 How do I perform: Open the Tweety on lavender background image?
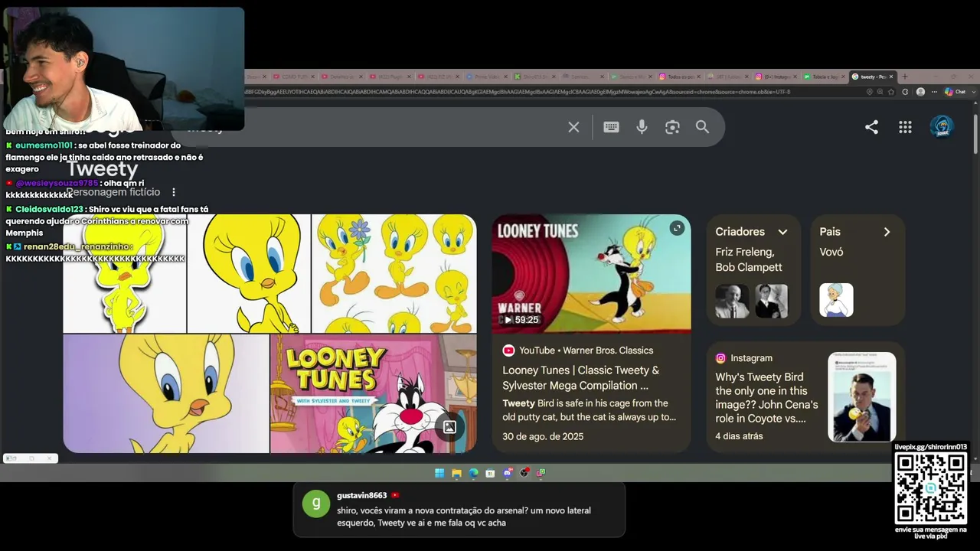coord(166,393)
